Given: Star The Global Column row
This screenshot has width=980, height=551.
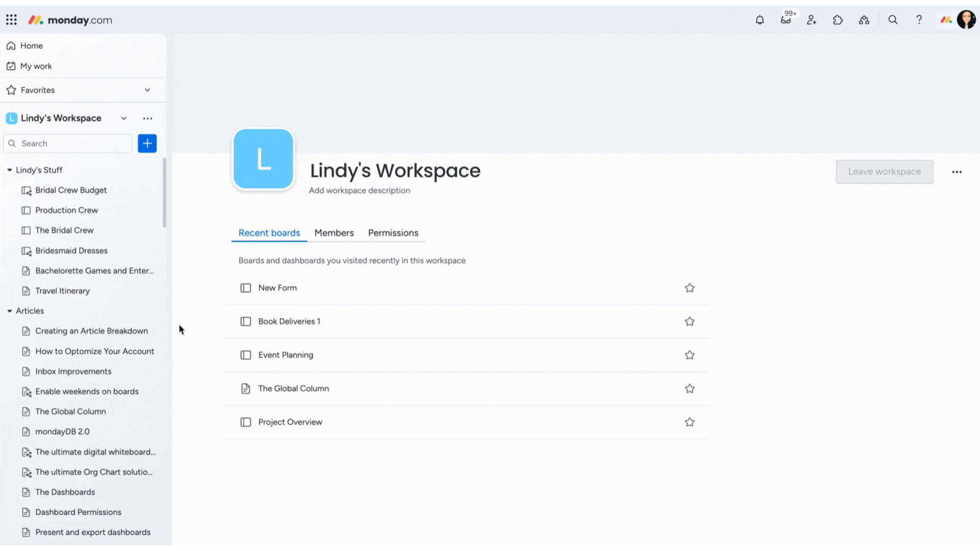Looking at the screenshot, I should (x=690, y=389).
